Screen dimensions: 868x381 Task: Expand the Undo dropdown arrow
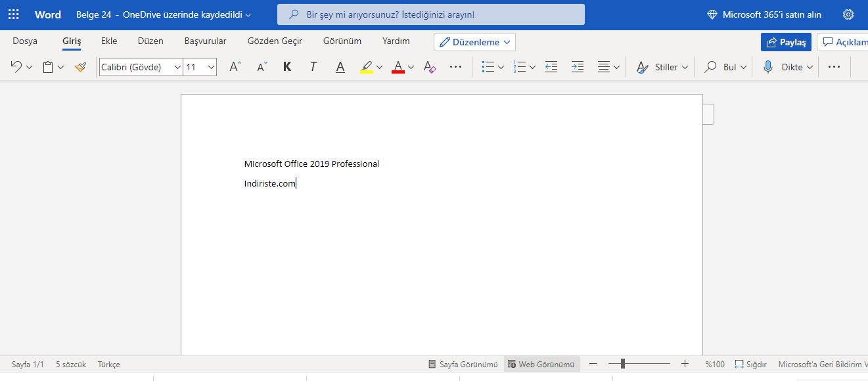[29, 67]
